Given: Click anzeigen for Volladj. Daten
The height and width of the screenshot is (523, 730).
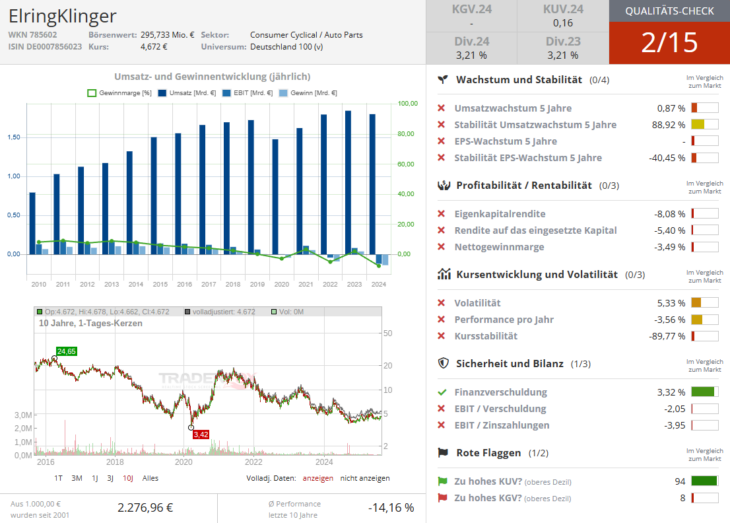Looking at the screenshot, I should 318,478.
